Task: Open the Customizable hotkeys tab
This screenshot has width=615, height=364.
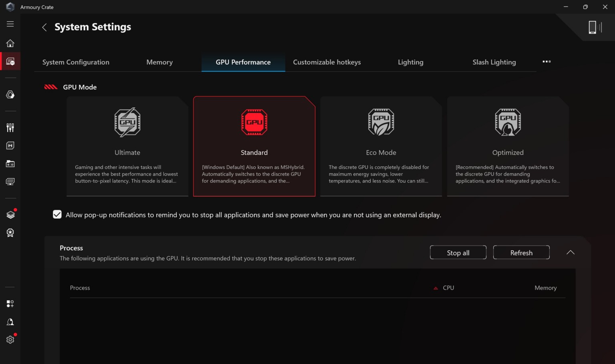Action: [x=327, y=62]
